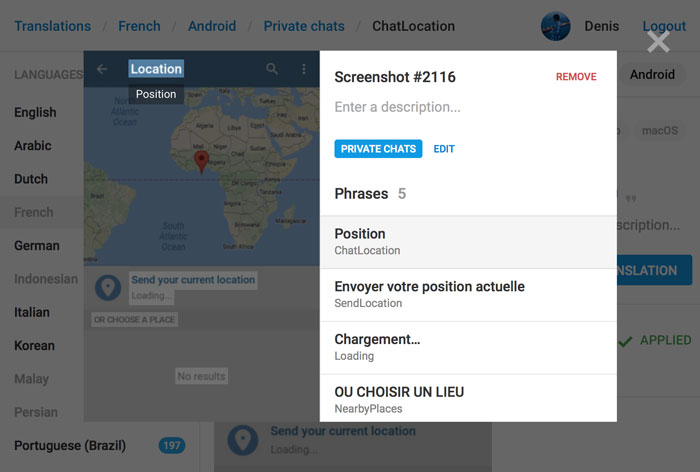Click the search magnifier icon on screenshot
Viewport: 700px width, 472px height.
(x=272, y=69)
